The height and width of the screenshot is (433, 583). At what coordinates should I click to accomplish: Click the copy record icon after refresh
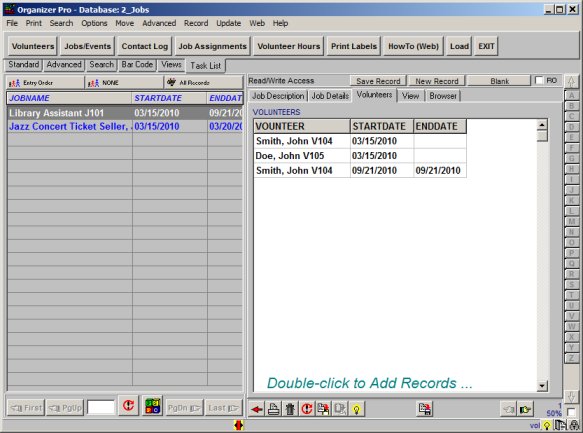(323, 409)
